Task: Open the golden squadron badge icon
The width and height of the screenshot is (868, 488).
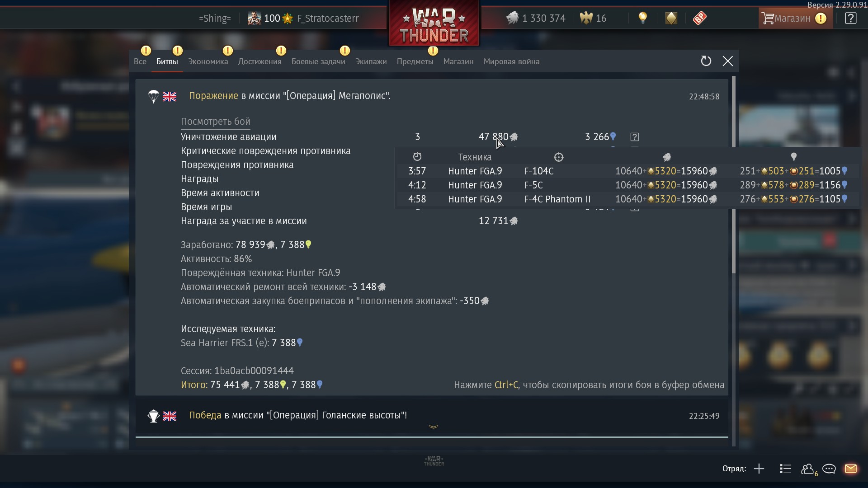Action: pyautogui.click(x=671, y=18)
